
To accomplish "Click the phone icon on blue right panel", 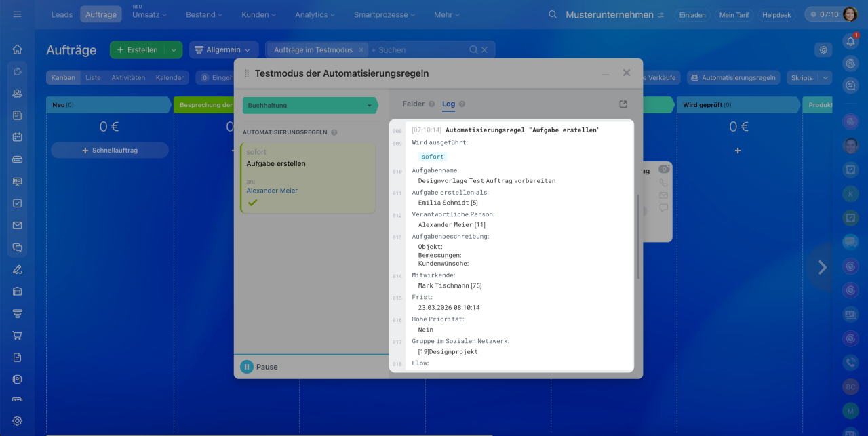I will (850, 362).
